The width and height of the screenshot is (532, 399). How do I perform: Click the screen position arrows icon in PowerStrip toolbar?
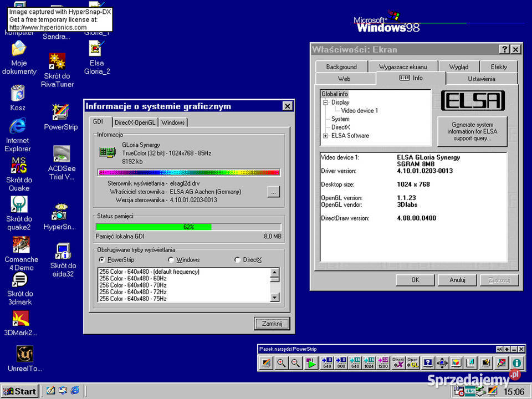click(442, 363)
